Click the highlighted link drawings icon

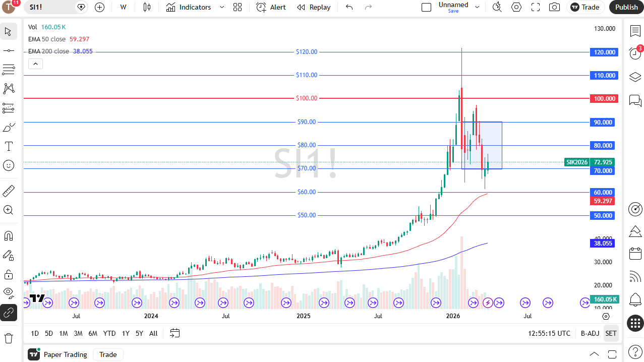tap(9, 313)
